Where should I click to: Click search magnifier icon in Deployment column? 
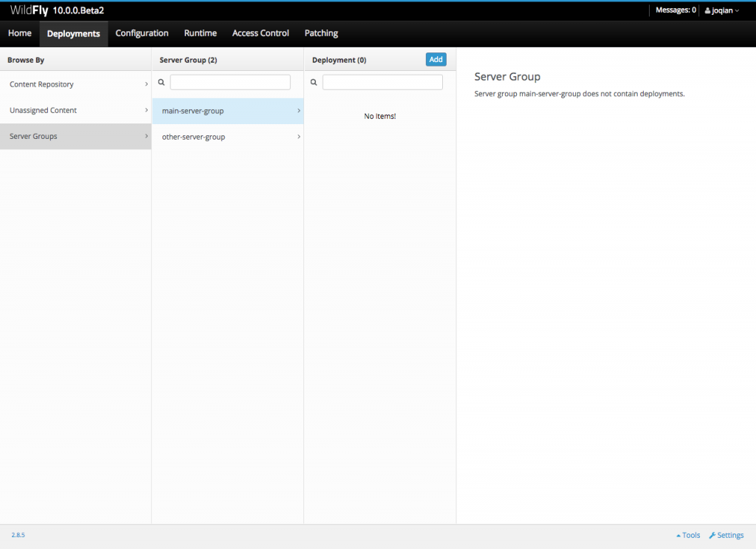(314, 83)
